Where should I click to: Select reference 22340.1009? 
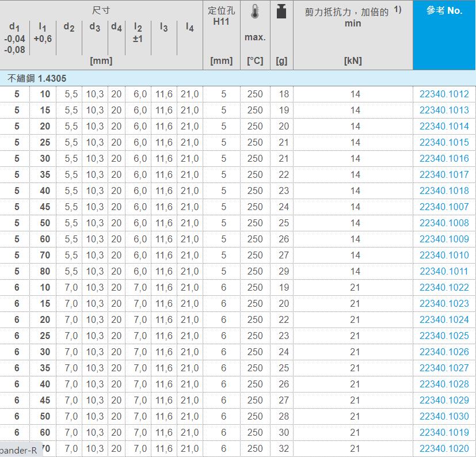(444, 239)
